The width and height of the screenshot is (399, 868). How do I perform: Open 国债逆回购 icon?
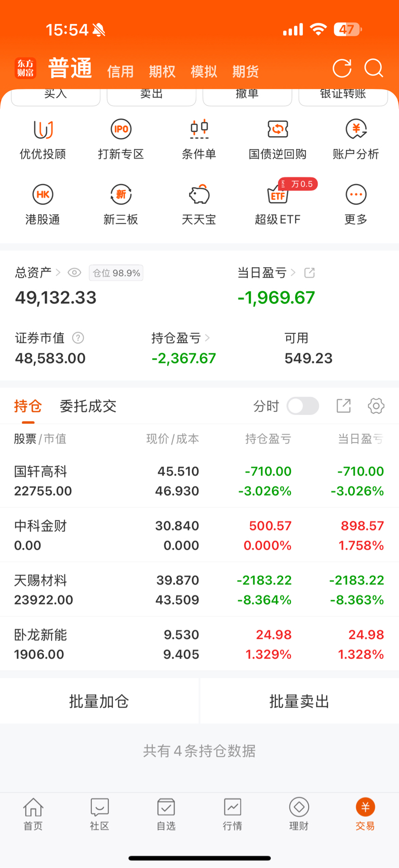(277, 129)
